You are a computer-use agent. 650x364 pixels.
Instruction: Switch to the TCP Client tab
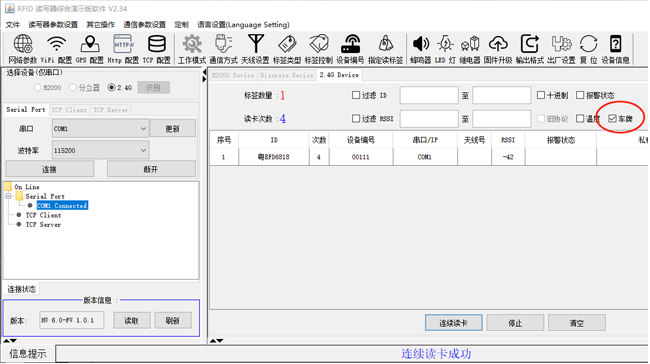pos(69,110)
